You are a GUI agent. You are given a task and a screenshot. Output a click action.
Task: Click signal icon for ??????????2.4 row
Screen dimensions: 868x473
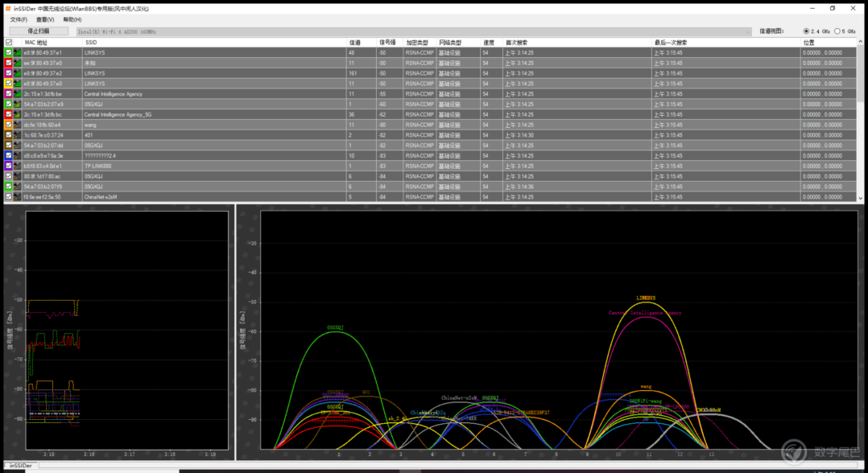[17, 155]
